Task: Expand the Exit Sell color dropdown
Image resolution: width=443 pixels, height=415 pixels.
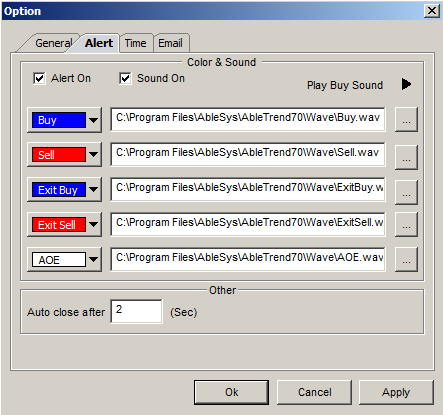Action: pos(94,225)
